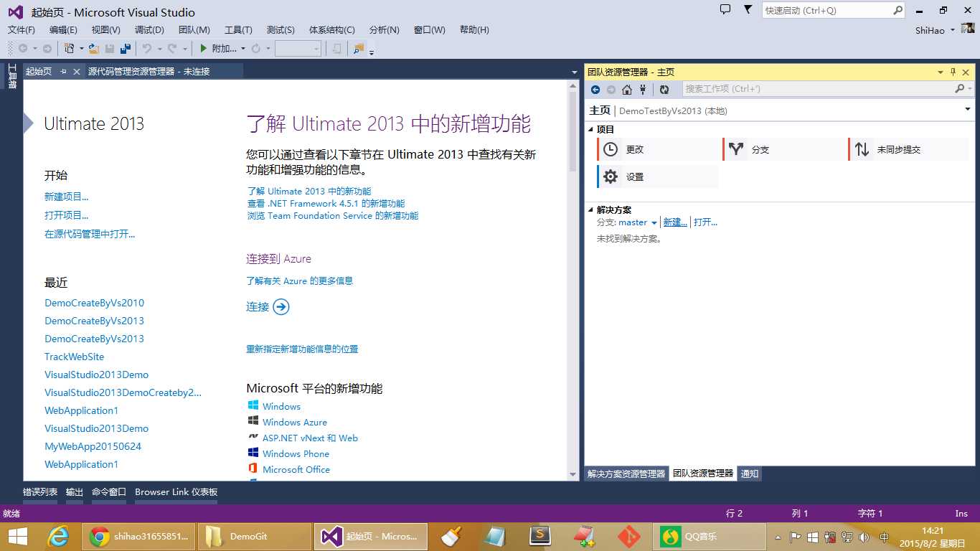Click 在源代码管理中打开... link
The height and width of the screenshot is (551, 980).
tap(90, 234)
